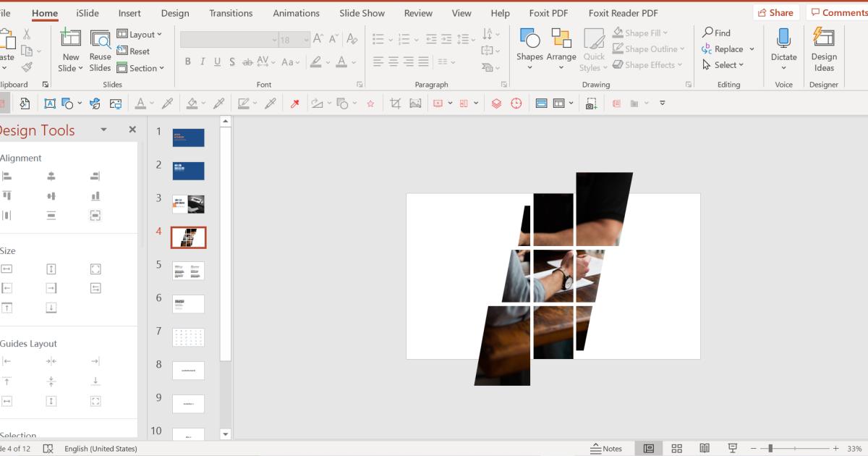
Task: Adjust the zoom slider handle
Action: (x=770, y=449)
